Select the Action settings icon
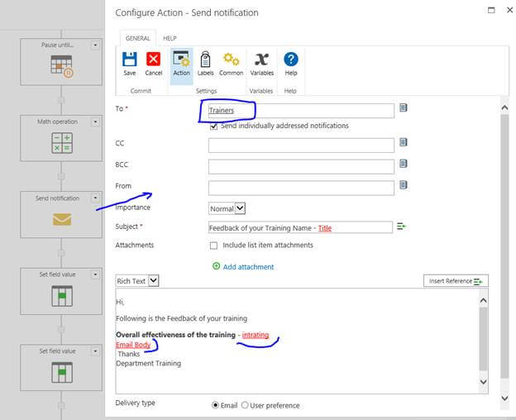This screenshot has width=516, height=420. [x=181, y=60]
